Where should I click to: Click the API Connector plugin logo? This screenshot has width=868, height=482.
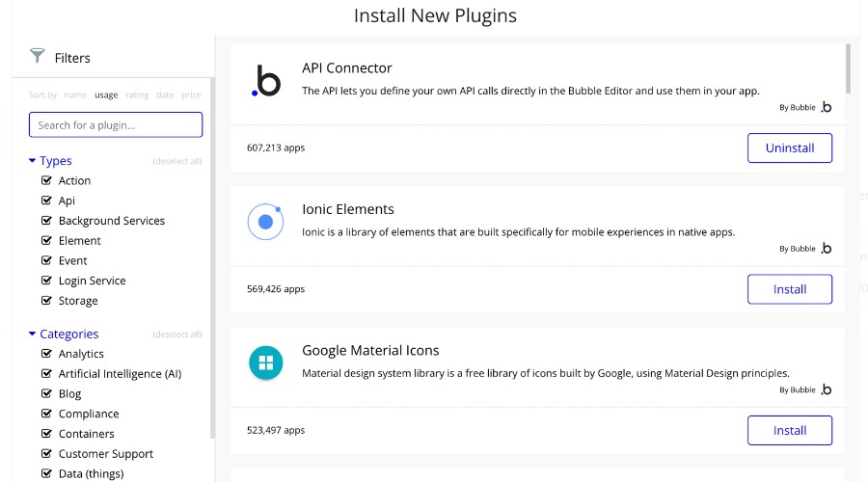coord(266,81)
